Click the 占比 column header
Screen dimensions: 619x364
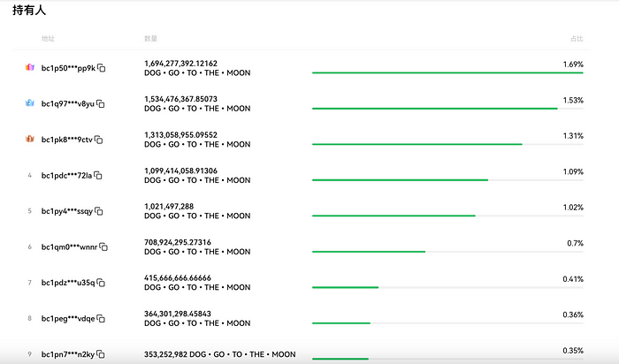(577, 39)
